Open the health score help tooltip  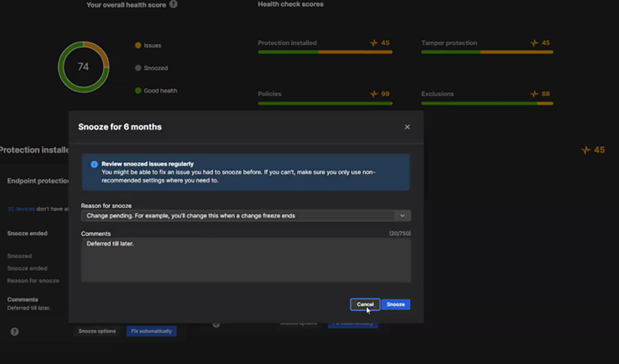(172, 5)
